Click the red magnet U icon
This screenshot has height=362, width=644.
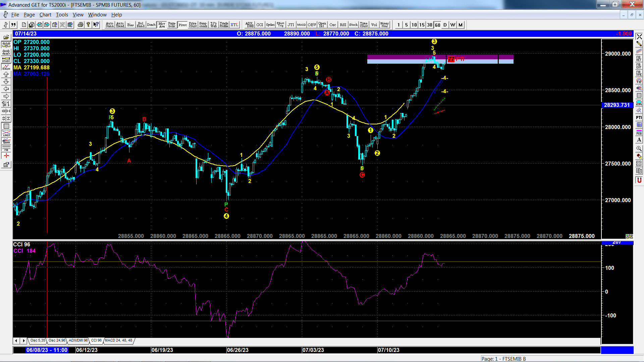click(x=639, y=180)
